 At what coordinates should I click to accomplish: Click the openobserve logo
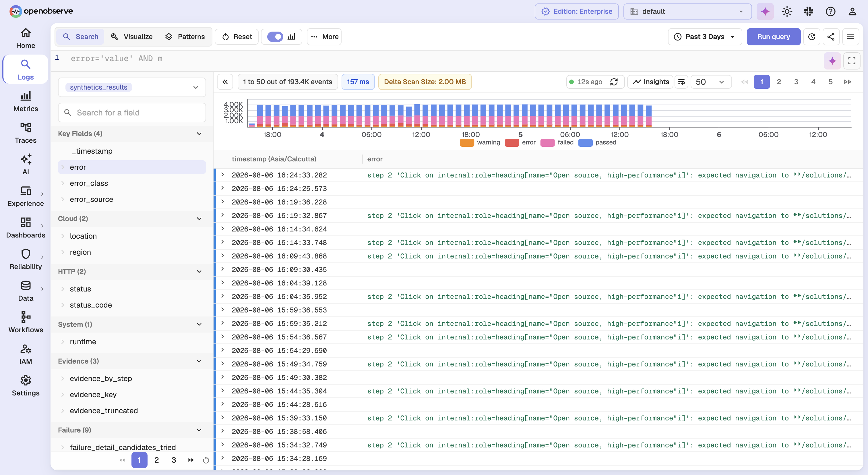(x=41, y=11)
